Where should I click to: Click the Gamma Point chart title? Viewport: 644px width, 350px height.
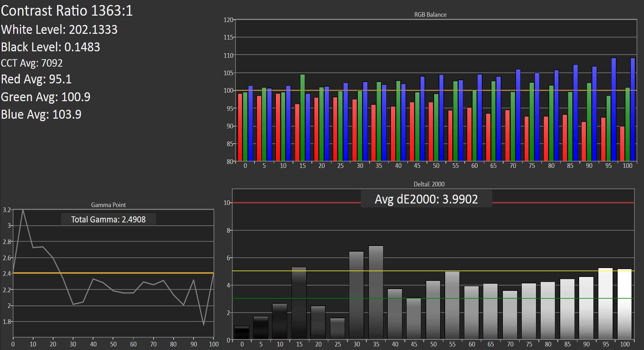point(108,205)
